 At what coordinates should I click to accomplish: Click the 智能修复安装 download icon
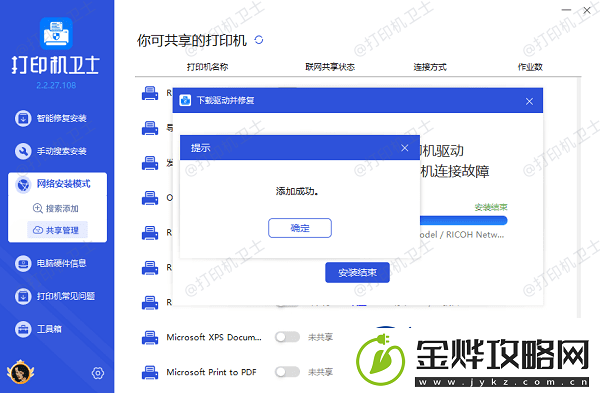(x=23, y=118)
